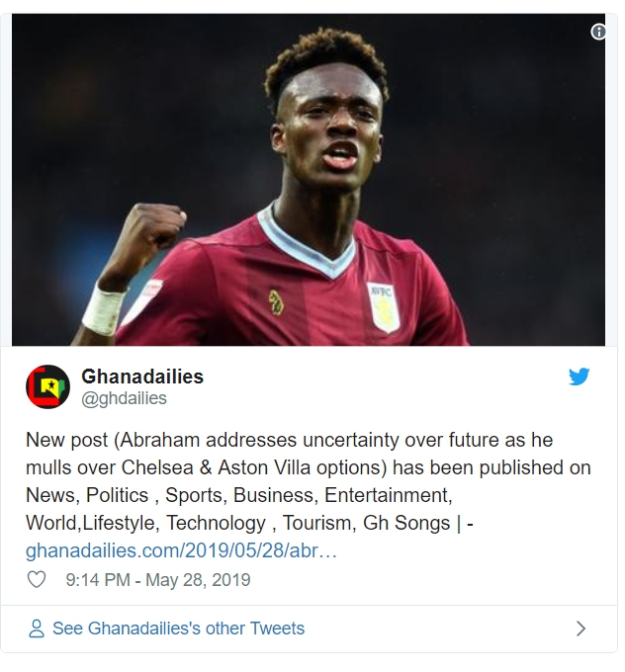The width and height of the screenshot is (625, 672).
Task: Click the 9:14 PM tweet timestamp
Action: point(97,580)
